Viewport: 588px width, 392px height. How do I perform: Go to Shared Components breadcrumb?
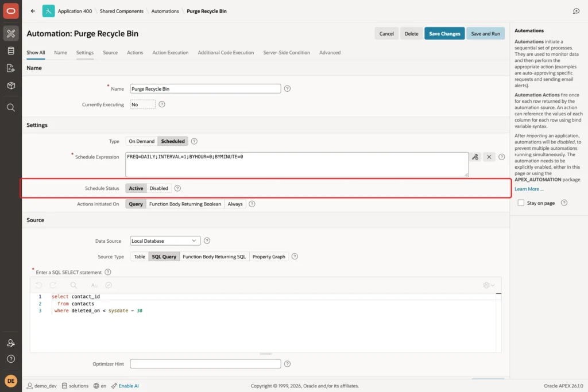pyautogui.click(x=122, y=11)
